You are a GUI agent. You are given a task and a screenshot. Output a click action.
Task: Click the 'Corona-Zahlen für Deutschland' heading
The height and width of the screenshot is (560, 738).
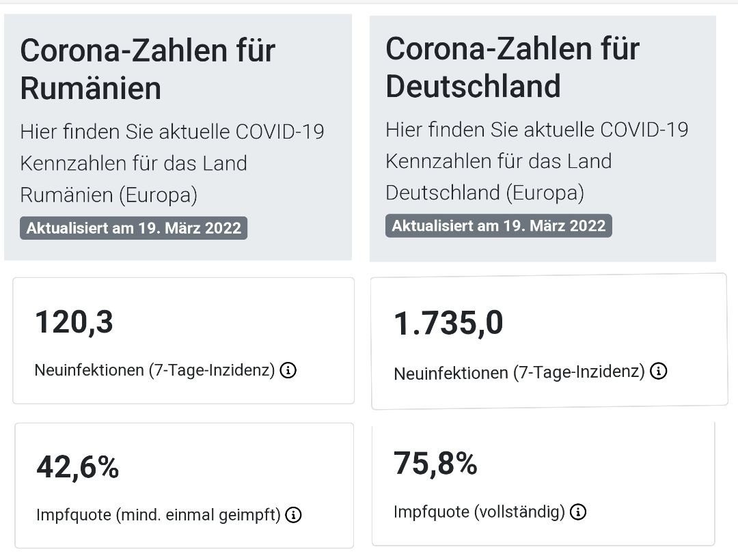[x=512, y=67]
